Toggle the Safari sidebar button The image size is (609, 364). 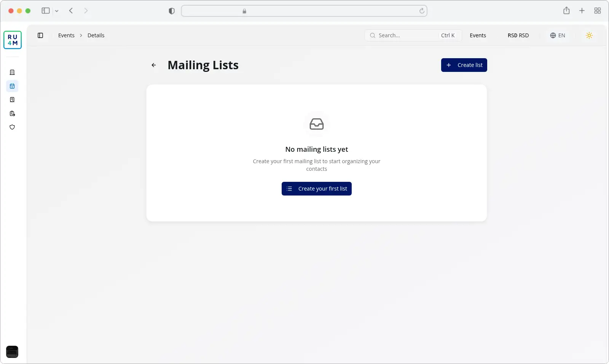[x=46, y=11]
